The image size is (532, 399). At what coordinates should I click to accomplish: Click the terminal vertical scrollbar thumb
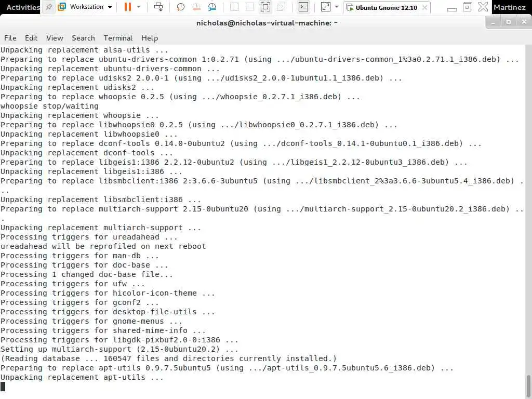528,387
